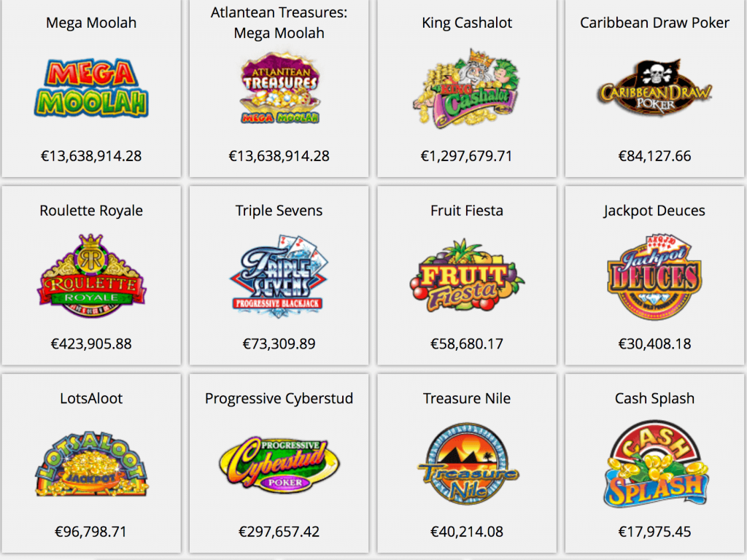Viewport: 747px width, 560px height.
Task: Select the "Progressive Cyberstud" title text
Action: (279, 399)
